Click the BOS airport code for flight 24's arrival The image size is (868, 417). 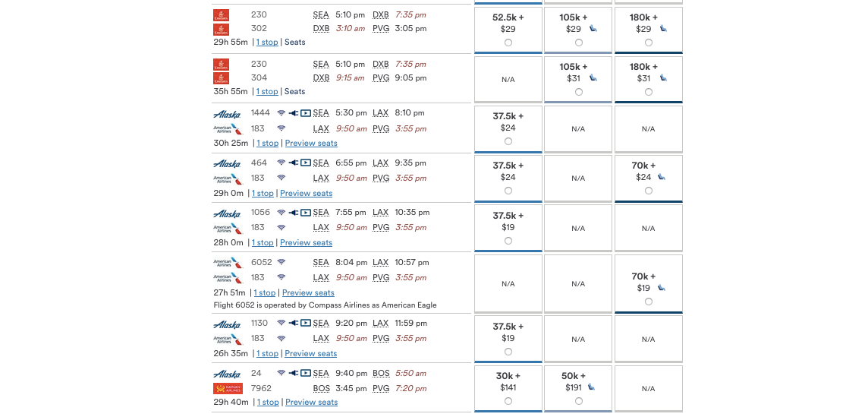click(x=381, y=373)
